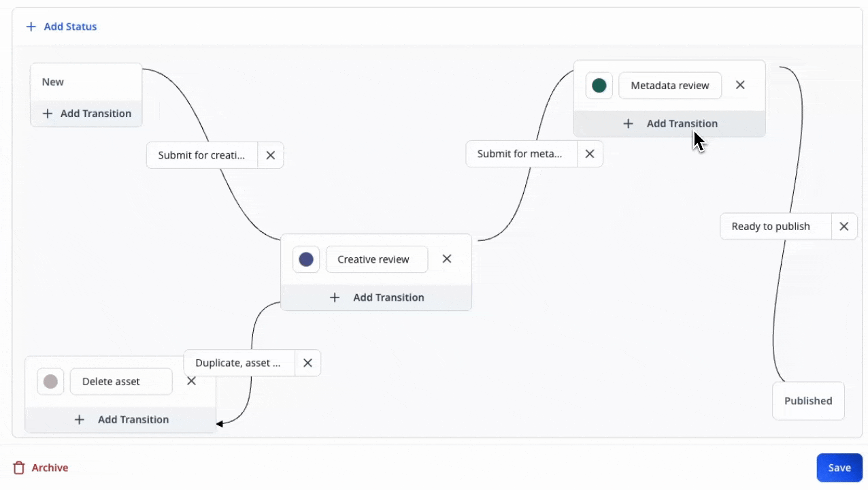Add a transition from Metadata review
868x490 pixels.
point(670,124)
